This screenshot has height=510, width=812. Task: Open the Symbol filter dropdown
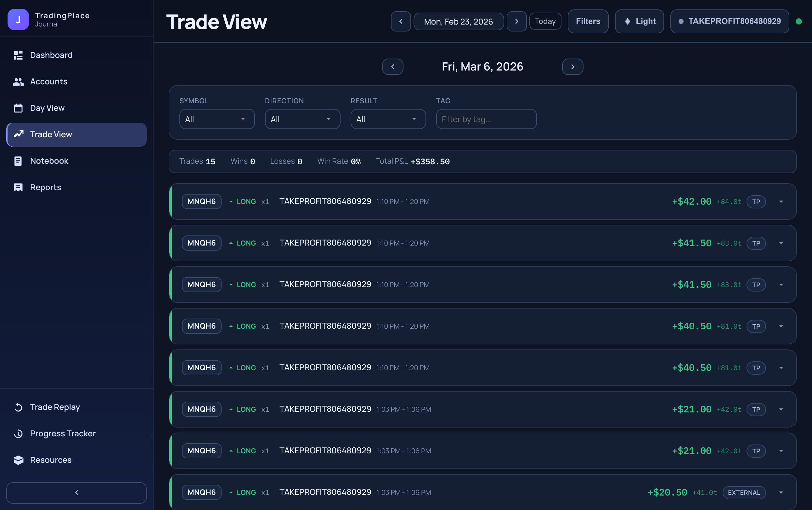pos(217,119)
